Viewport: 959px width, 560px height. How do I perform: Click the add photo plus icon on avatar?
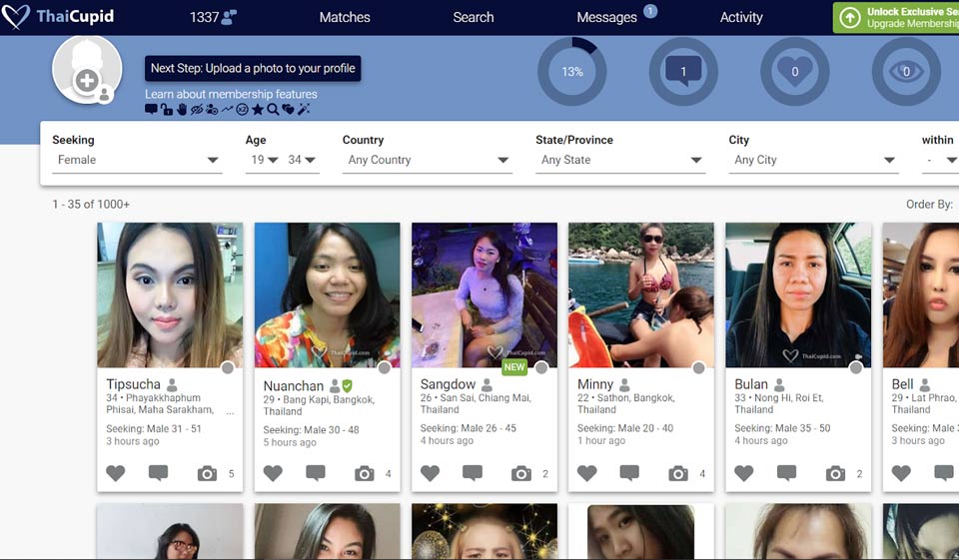(x=87, y=81)
